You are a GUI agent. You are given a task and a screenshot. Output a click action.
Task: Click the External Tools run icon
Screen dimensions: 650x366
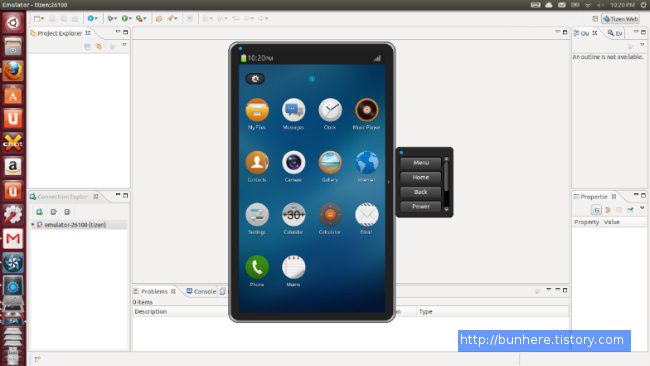(139, 18)
